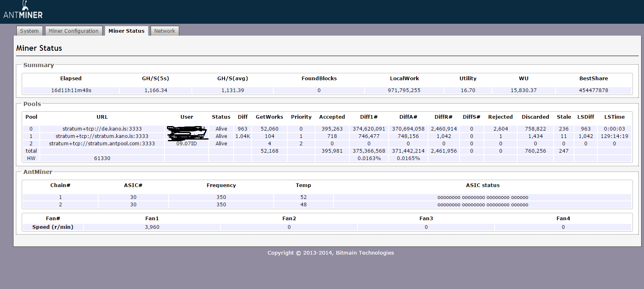644x289 pixels.
Task: Click the stratum.antpool.com pool URL
Action: coord(102,144)
